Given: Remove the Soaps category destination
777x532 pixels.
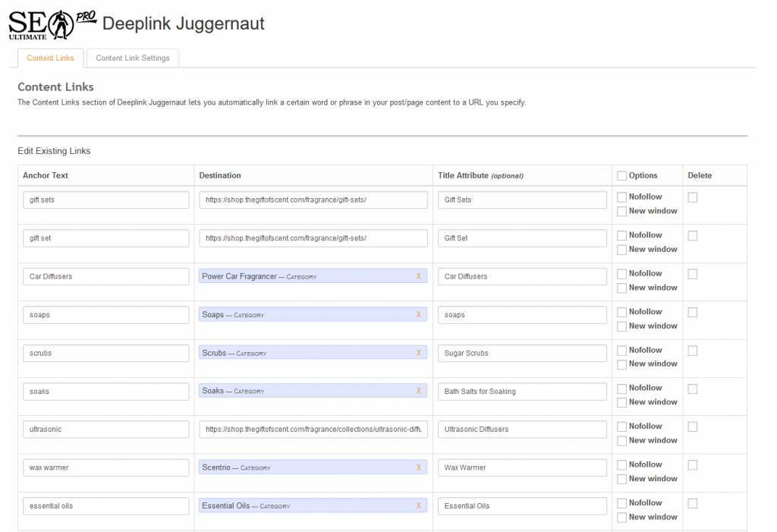Looking at the screenshot, I should pyautogui.click(x=418, y=314).
